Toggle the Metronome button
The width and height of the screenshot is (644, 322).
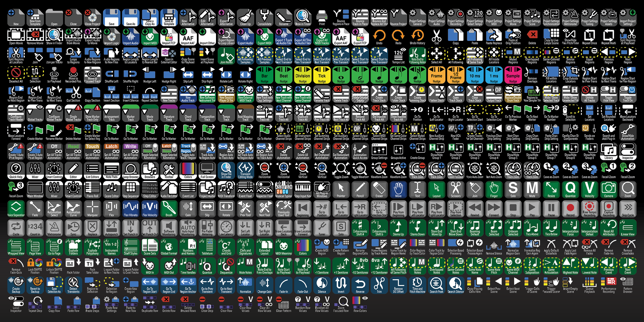pyautogui.click(x=54, y=228)
